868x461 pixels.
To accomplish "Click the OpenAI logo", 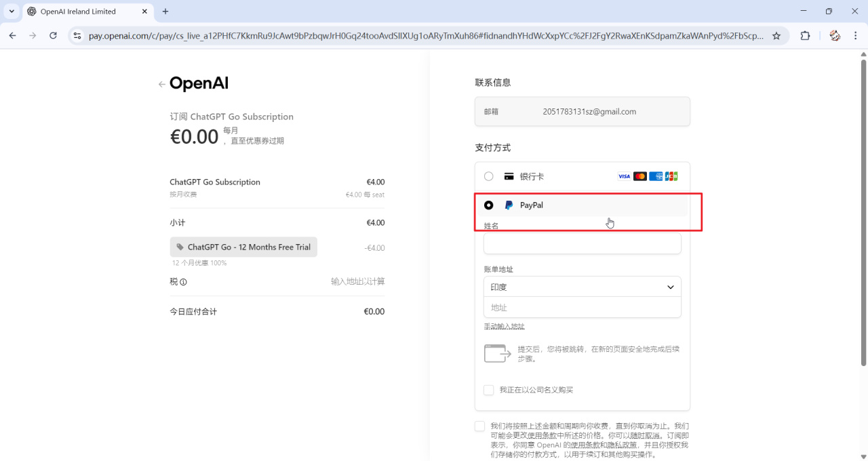I will pyautogui.click(x=199, y=83).
